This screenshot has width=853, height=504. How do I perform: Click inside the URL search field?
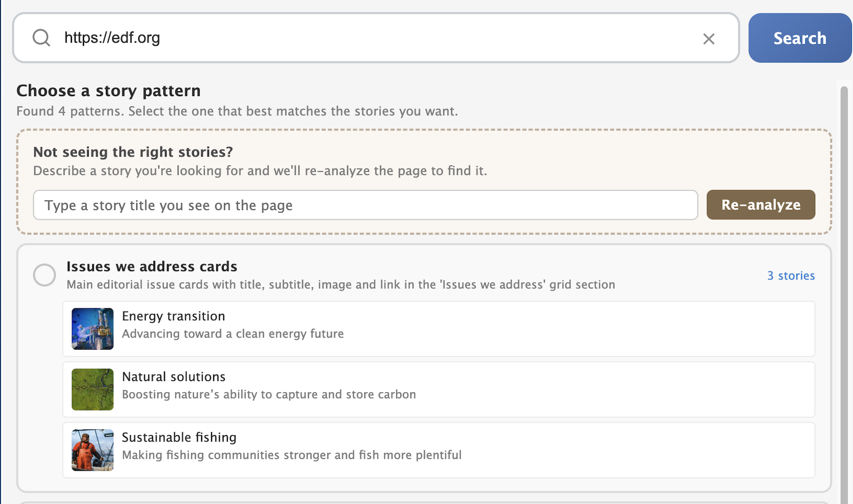coord(368,38)
